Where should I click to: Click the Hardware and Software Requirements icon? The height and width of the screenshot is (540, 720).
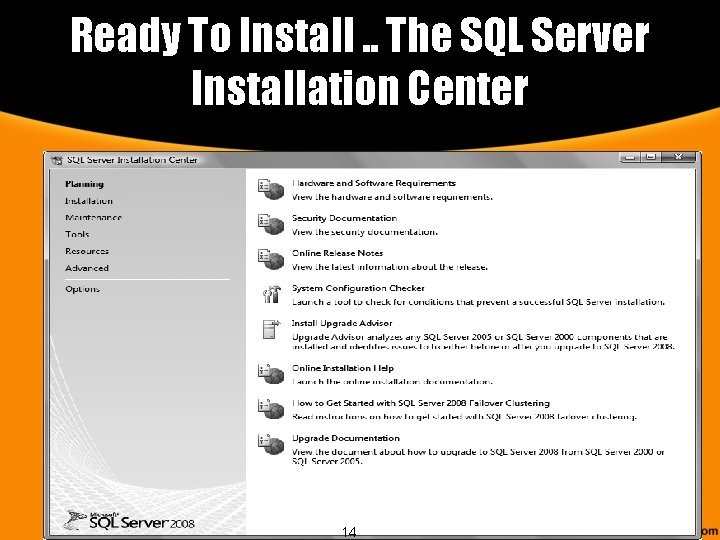click(x=271, y=189)
